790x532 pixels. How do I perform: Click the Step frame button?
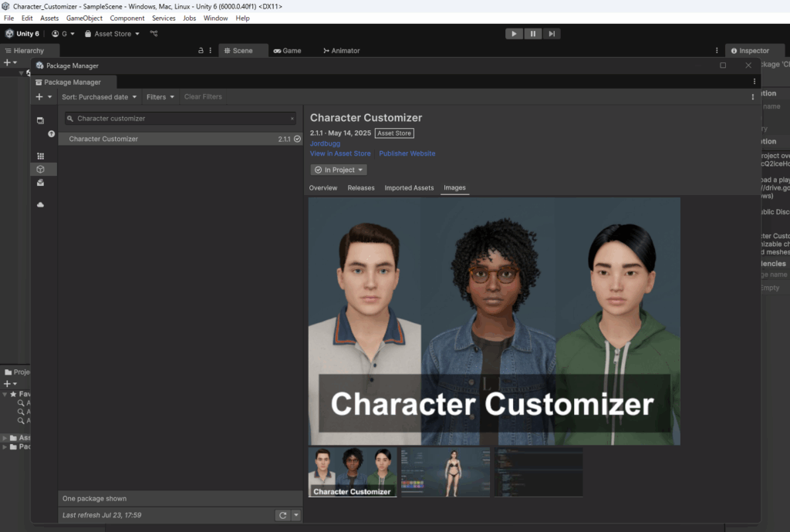(x=552, y=34)
